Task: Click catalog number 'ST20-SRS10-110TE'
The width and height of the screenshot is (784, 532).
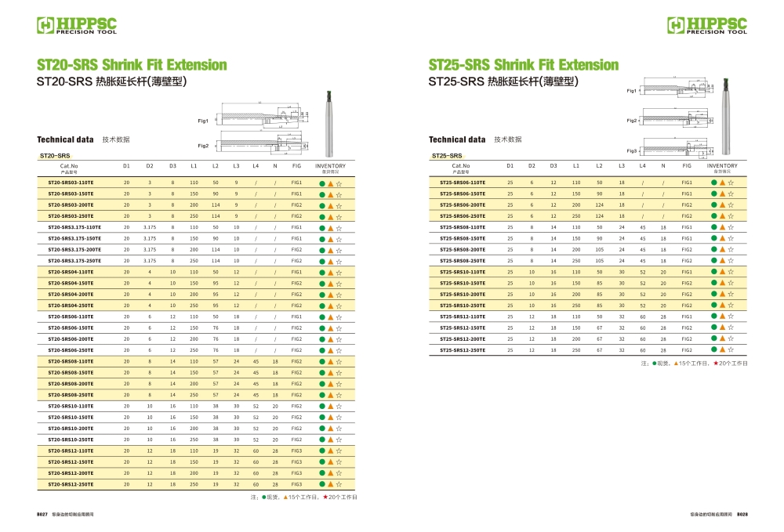Action: click(71, 406)
